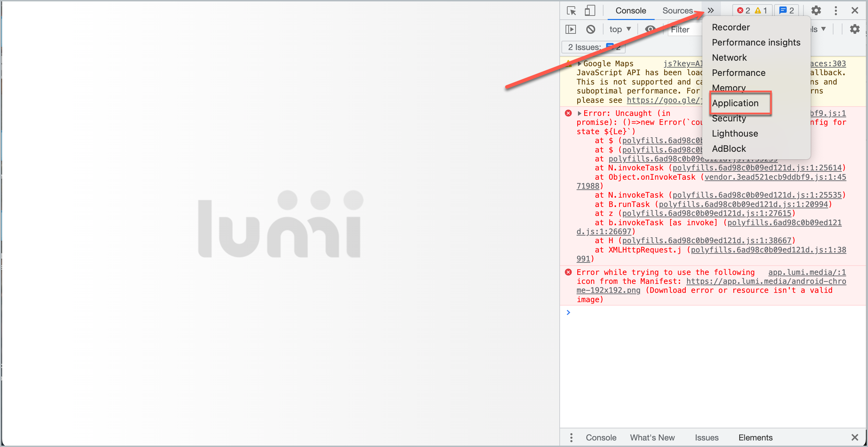
Task: Expand the Uncaught Error message
Action: coord(580,113)
